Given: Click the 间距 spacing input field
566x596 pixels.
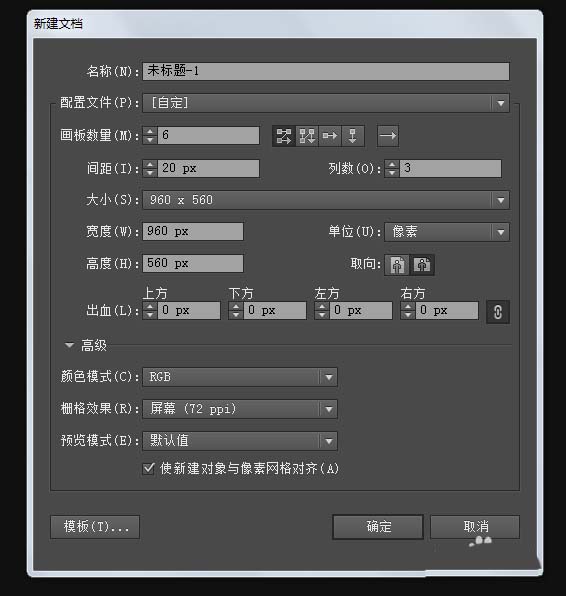Looking at the screenshot, I should point(209,168).
